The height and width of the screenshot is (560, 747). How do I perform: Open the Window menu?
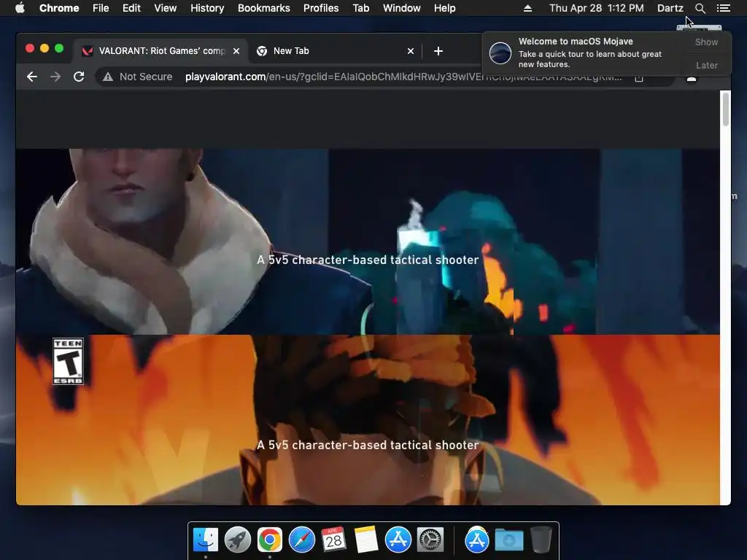click(402, 8)
